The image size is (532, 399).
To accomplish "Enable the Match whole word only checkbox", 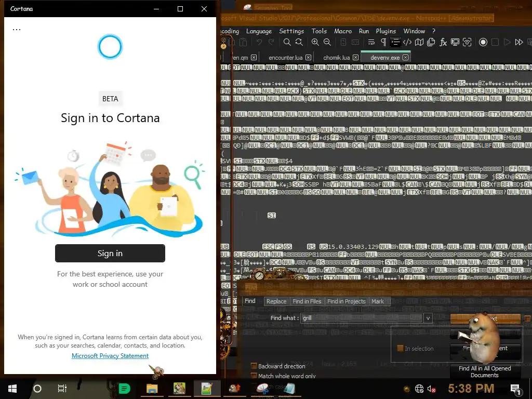I will [254, 376].
